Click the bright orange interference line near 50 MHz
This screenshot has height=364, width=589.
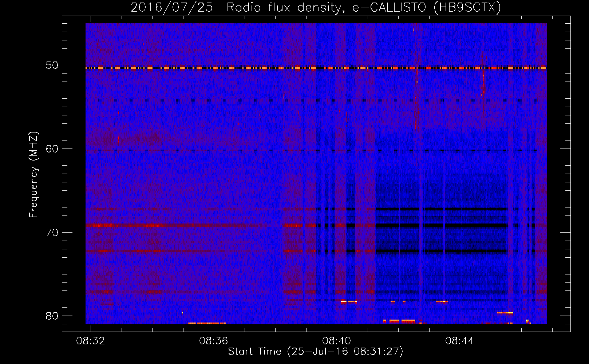click(x=316, y=68)
